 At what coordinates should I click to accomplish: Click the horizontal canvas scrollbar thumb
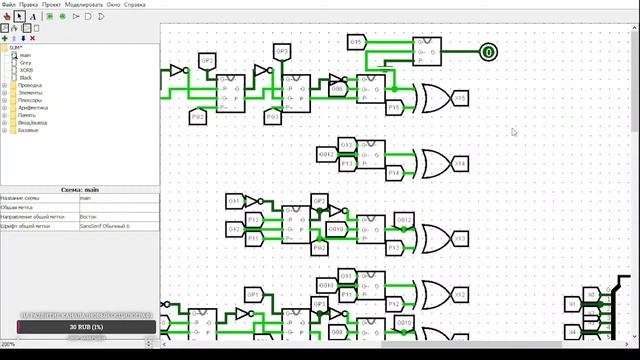click(471, 344)
